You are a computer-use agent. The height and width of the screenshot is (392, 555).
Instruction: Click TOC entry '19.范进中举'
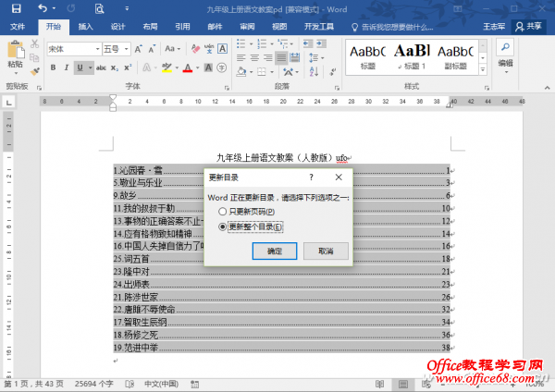[281, 348]
